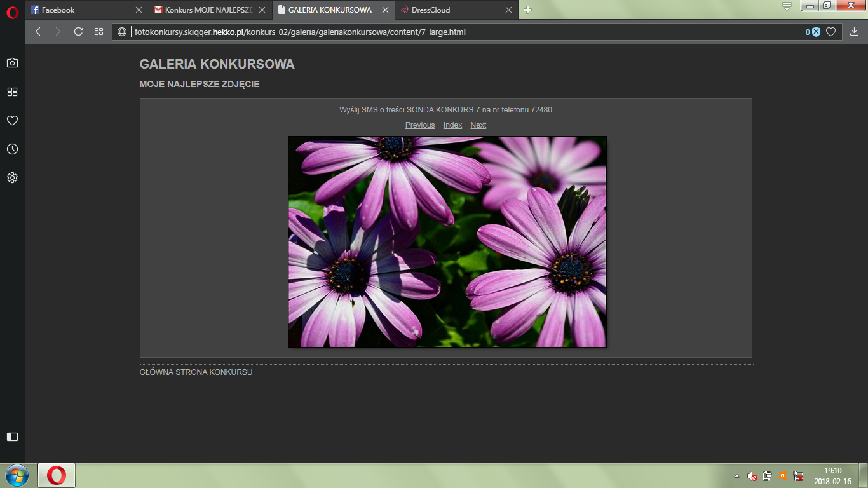This screenshot has height=488, width=868.
Task: Open the Snapshot camera tool in sidebar
Action: 12,63
